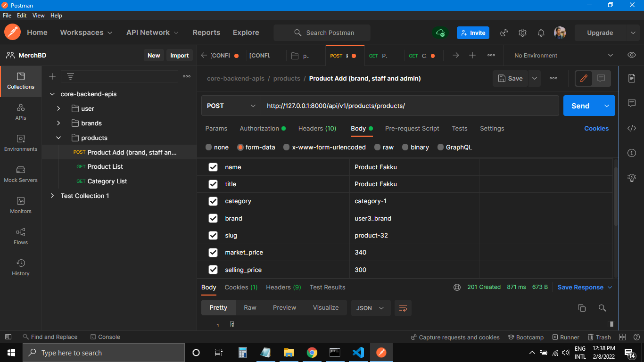644x362 pixels.
Task: Open the related collections lightbulb icon
Action: [632, 178]
